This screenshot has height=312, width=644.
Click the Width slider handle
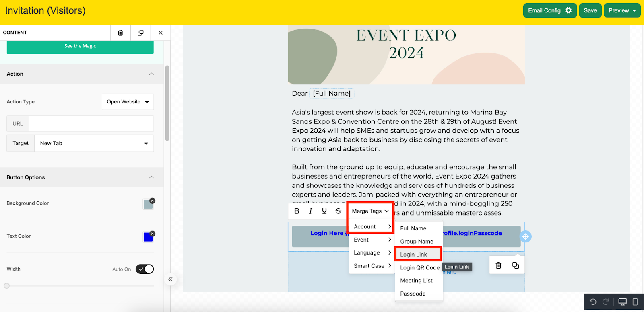[x=6, y=286]
